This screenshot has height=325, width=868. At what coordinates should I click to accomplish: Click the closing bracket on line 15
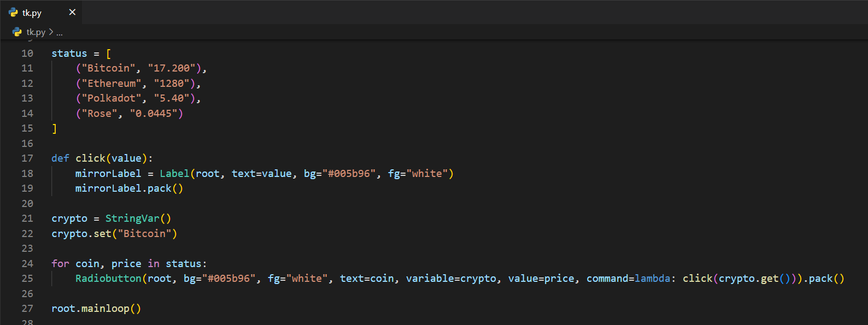click(x=54, y=128)
